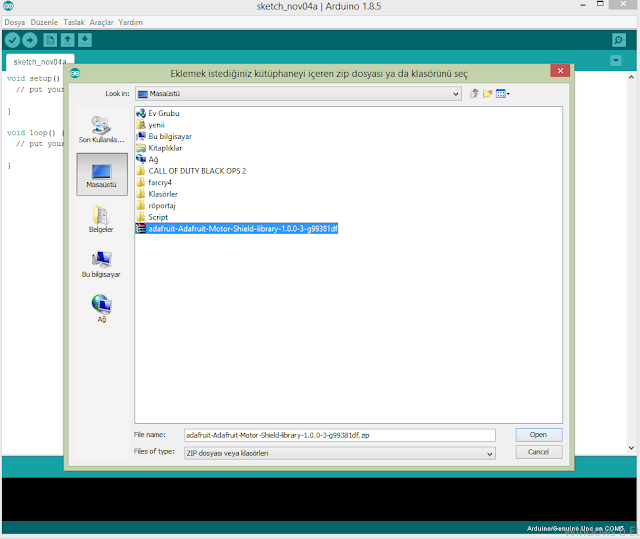The image size is (640, 539).
Task: Go up one folder level icon
Action: 474,94
